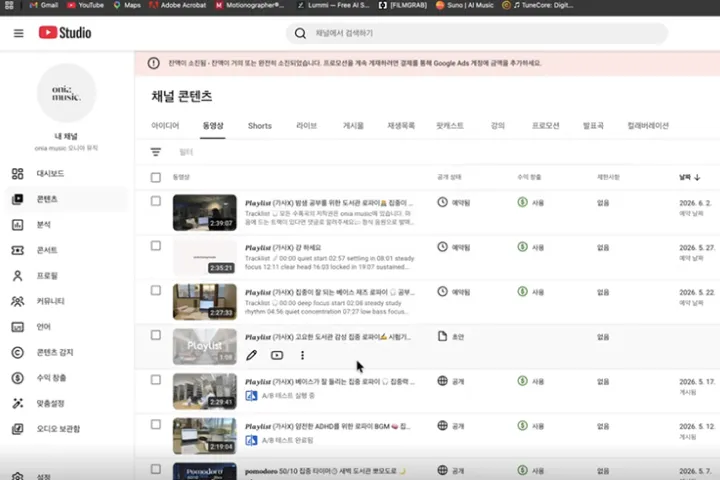Switch to the promotions tab

546,125
